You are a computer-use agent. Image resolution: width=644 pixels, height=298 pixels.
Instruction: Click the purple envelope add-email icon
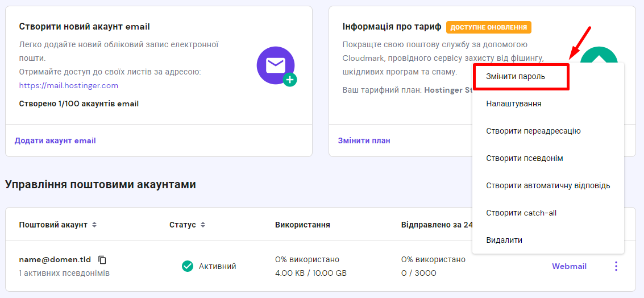(x=276, y=65)
